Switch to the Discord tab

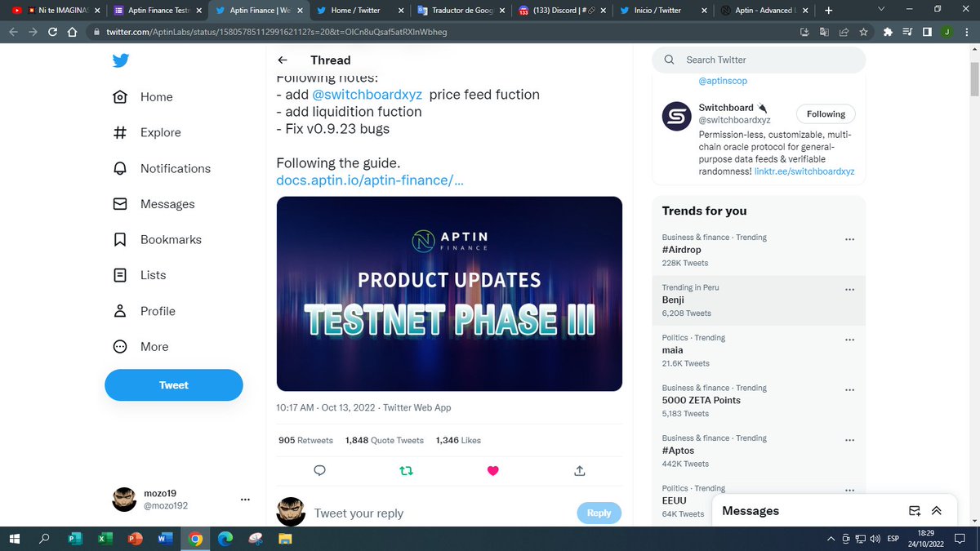pyautogui.click(x=561, y=11)
